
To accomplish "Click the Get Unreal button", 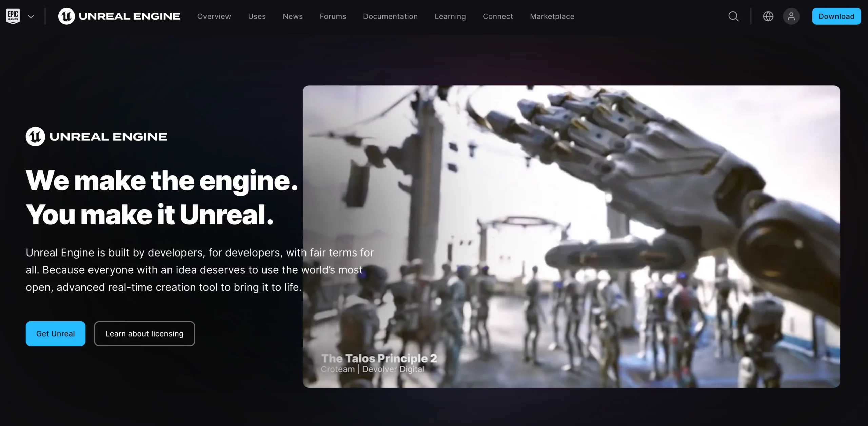I will coord(56,333).
